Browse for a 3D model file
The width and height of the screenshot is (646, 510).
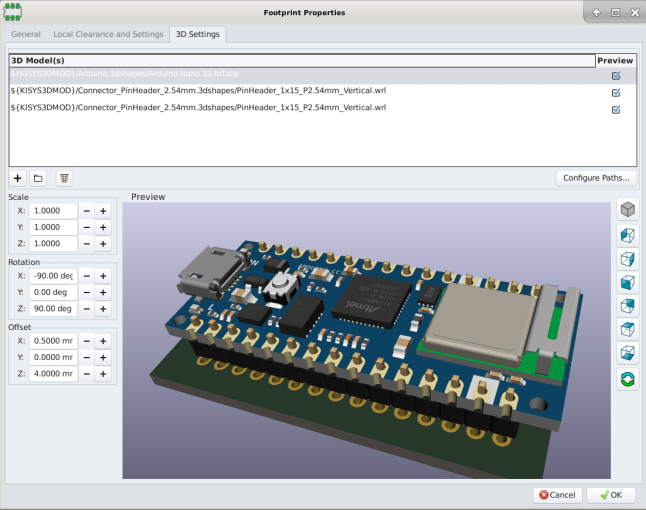(38, 178)
